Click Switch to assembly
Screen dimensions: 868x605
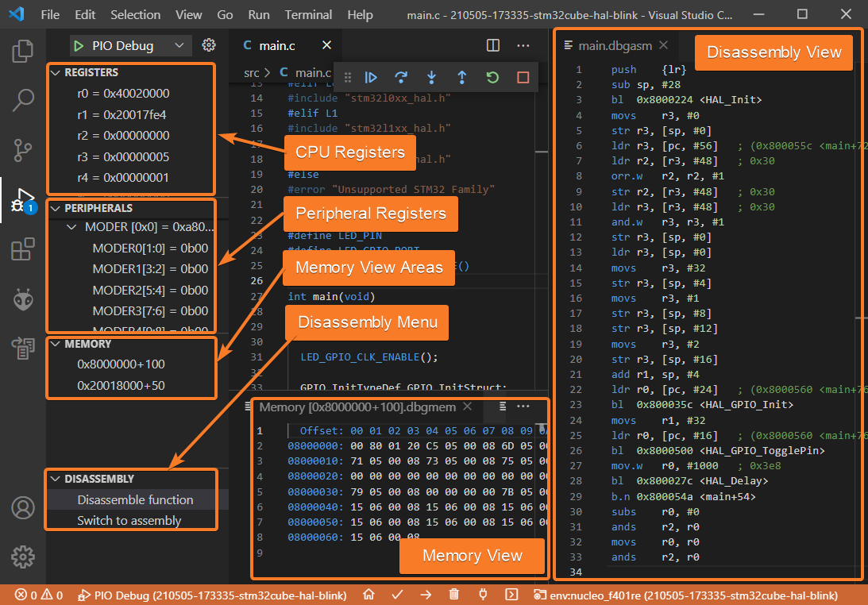coord(129,521)
